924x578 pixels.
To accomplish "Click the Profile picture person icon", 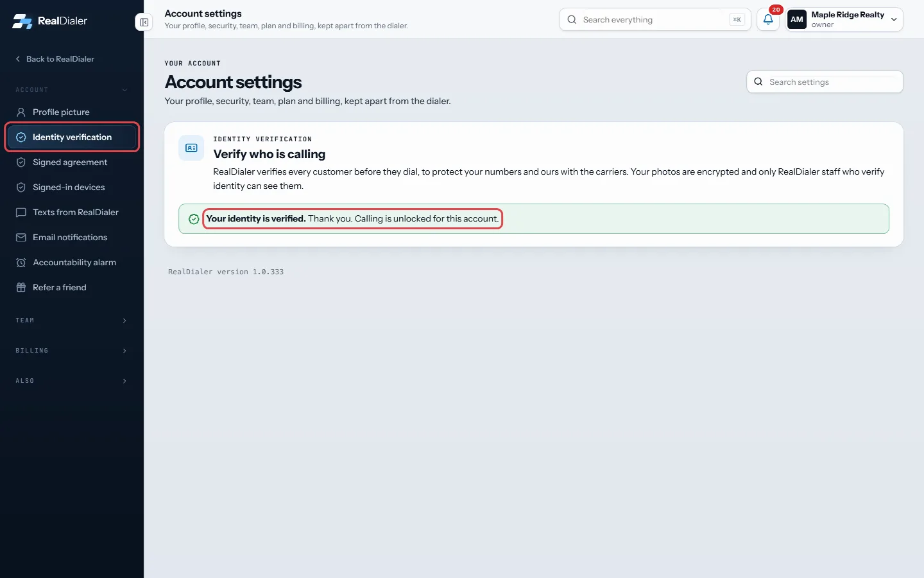I will coord(21,112).
